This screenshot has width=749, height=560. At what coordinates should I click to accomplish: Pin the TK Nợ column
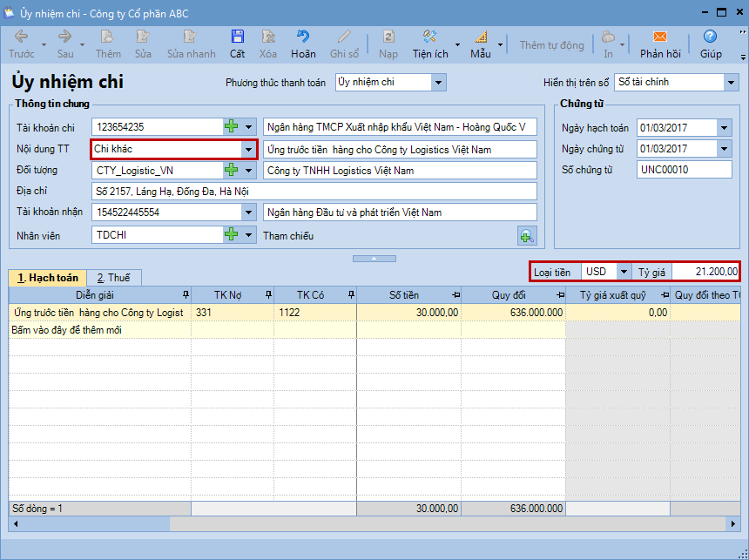[268, 295]
